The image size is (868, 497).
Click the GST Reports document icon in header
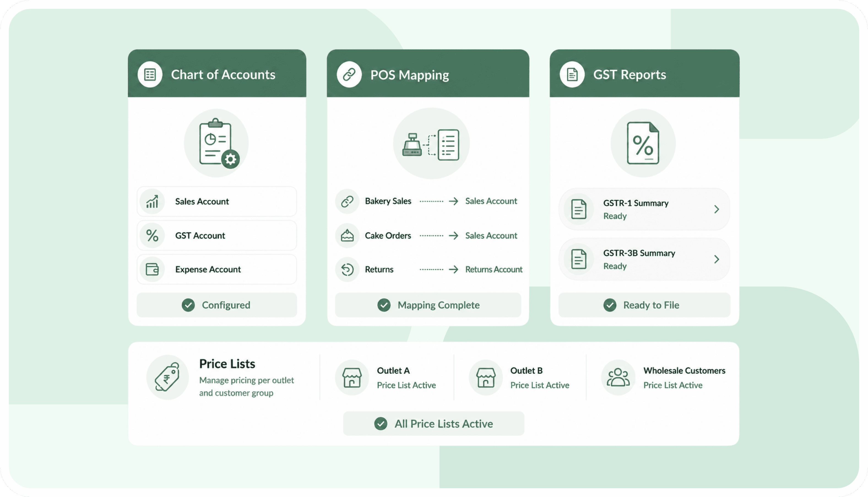tap(572, 74)
